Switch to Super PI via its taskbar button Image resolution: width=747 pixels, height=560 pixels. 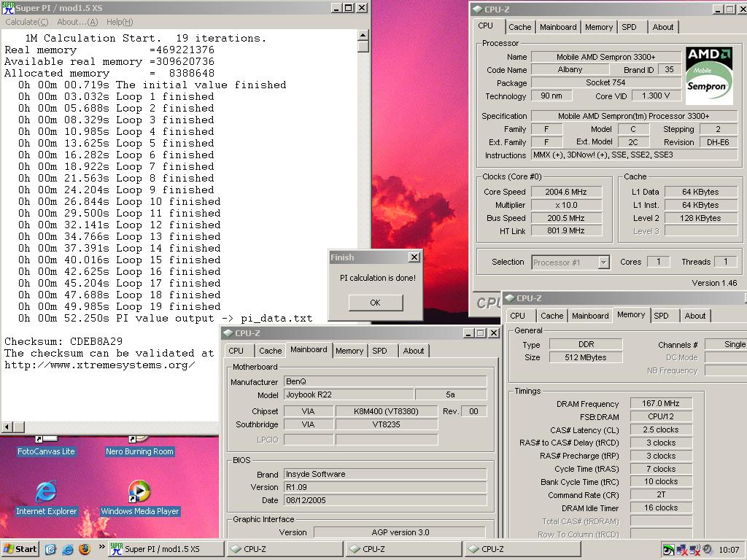click(166, 549)
